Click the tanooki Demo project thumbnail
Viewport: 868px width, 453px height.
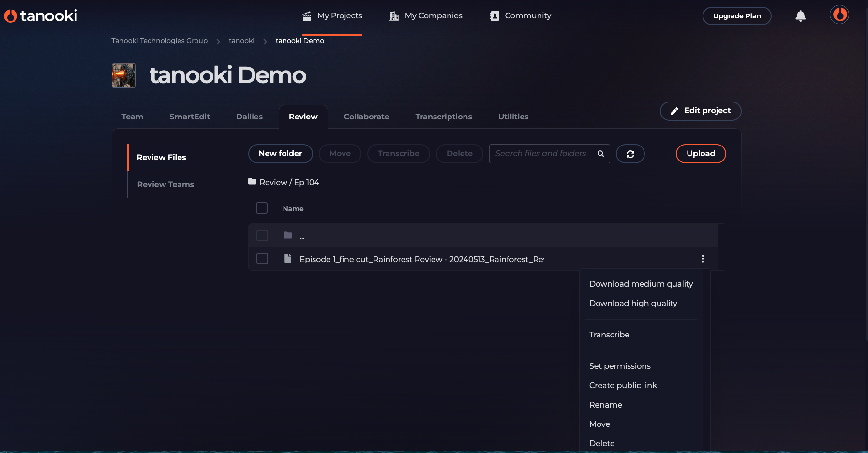124,75
